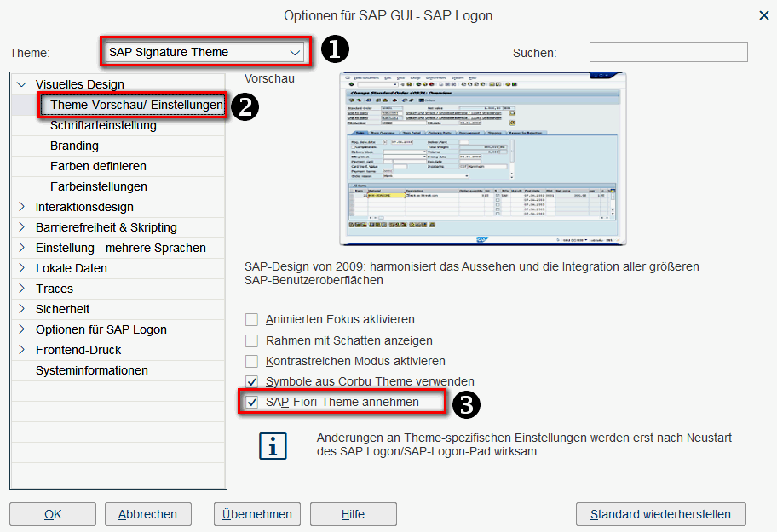Collapse the Visuelles Design tree node

point(21,84)
